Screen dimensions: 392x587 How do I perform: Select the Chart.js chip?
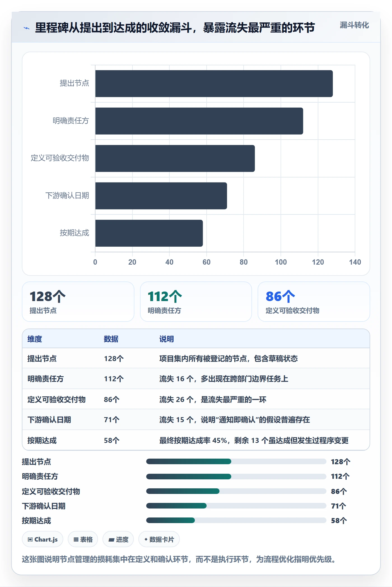tap(43, 539)
